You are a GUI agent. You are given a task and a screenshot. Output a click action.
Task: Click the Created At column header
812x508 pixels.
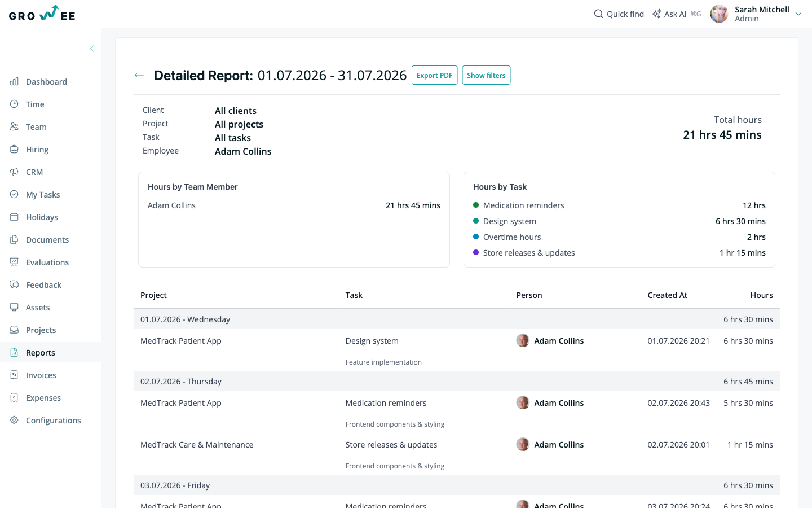(x=668, y=295)
